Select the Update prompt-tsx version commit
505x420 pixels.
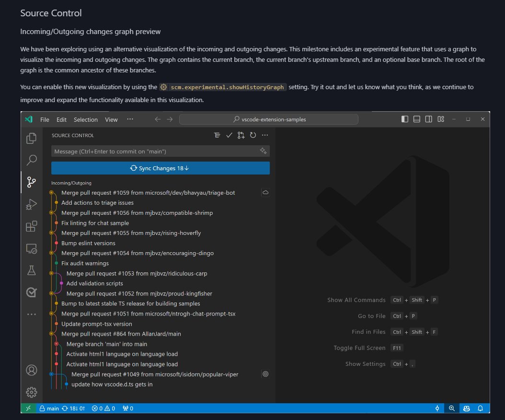pos(97,324)
